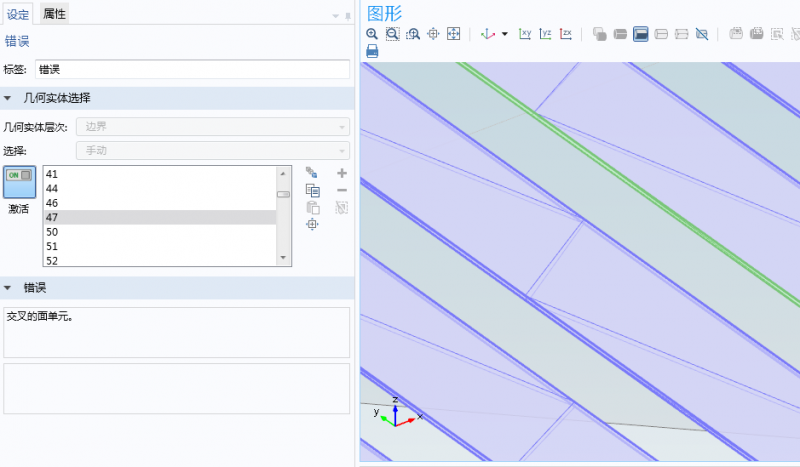800x467 pixels.
Task: Click the xyz axis triad in graphics window
Action: pyautogui.click(x=398, y=412)
